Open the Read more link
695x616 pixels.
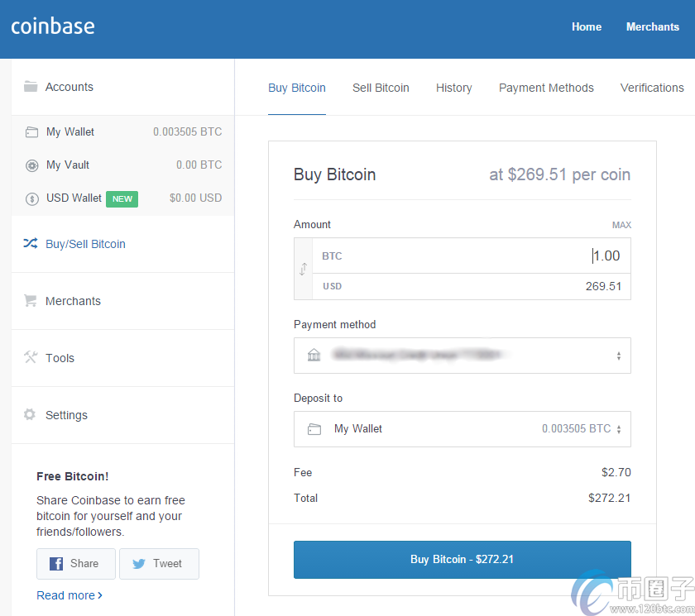(69, 595)
